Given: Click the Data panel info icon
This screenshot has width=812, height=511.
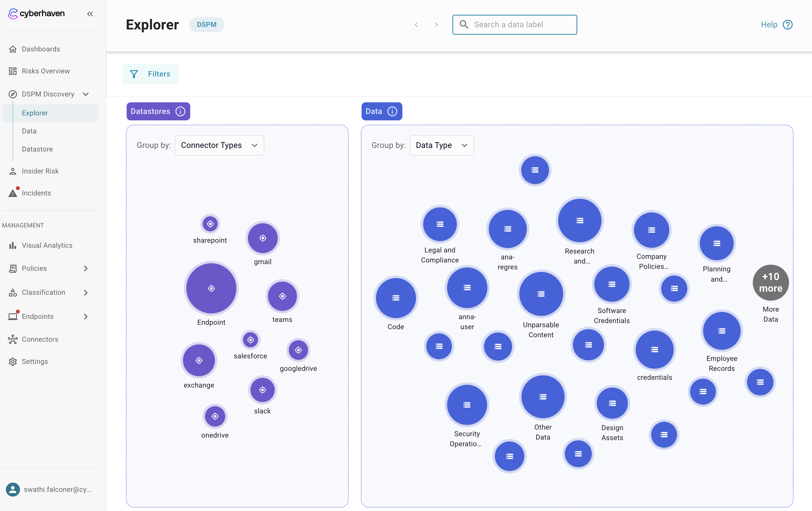Looking at the screenshot, I should pyautogui.click(x=392, y=111).
